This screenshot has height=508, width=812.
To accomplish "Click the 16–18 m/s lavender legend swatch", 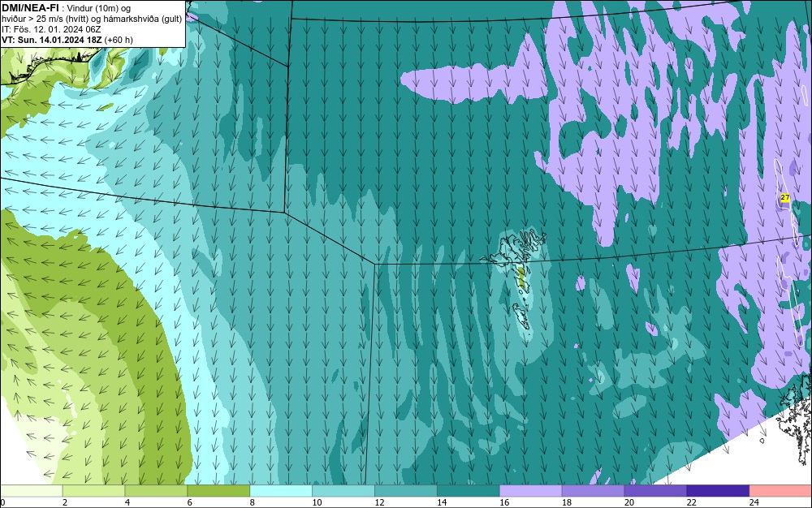I will click(x=531, y=491).
